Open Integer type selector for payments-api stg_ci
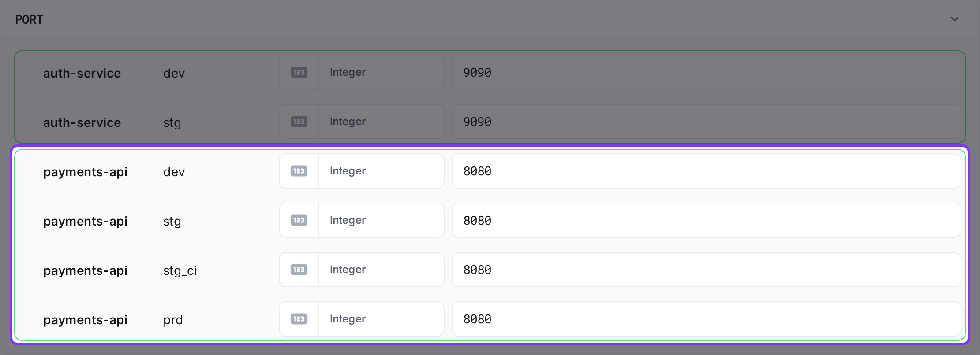980x355 pixels. [x=381, y=270]
